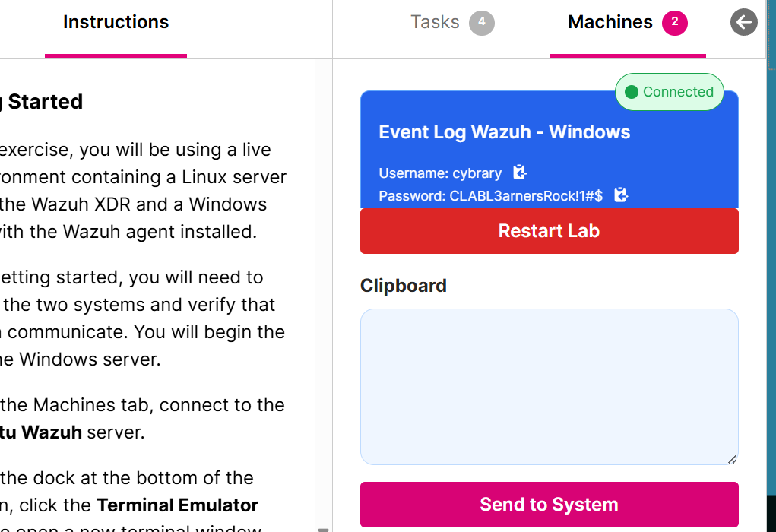Image resolution: width=776 pixels, height=532 pixels.
Task: Open the Instructions tab
Action: coord(116,22)
